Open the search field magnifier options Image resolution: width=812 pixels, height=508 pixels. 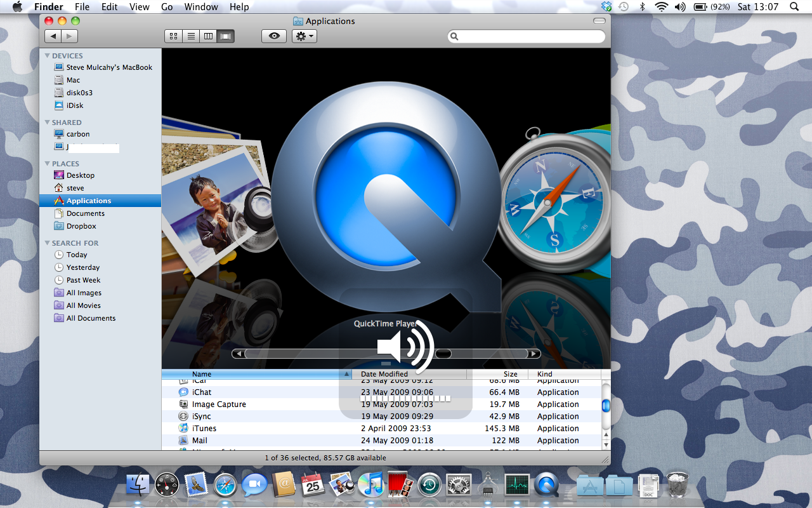coord(455,37)
